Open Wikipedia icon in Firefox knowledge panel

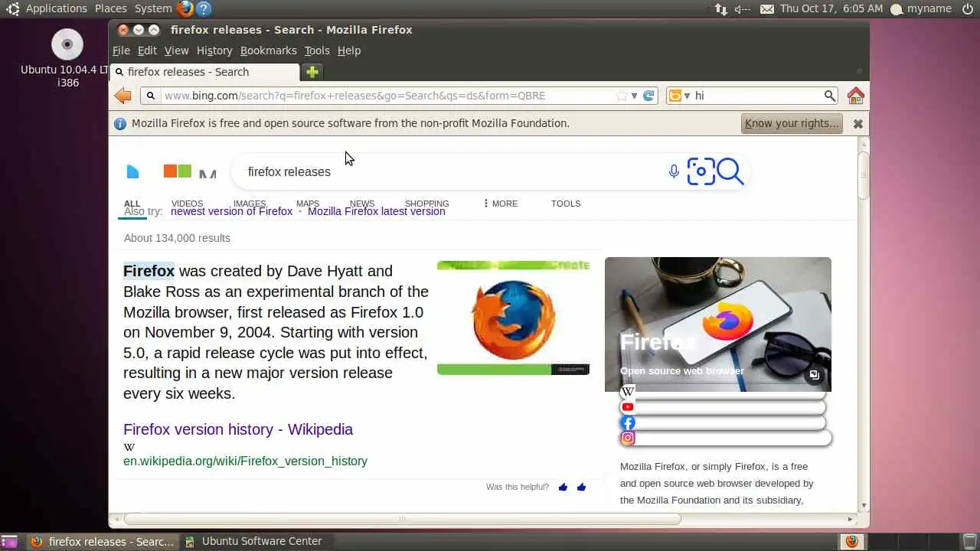(628, 392)
